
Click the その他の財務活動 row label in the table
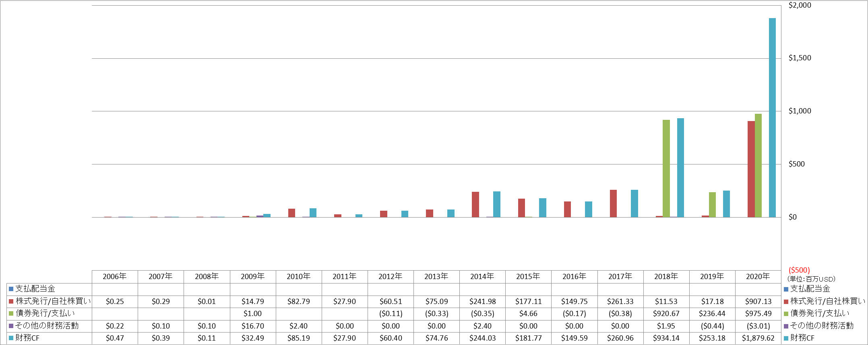point(47,326)
